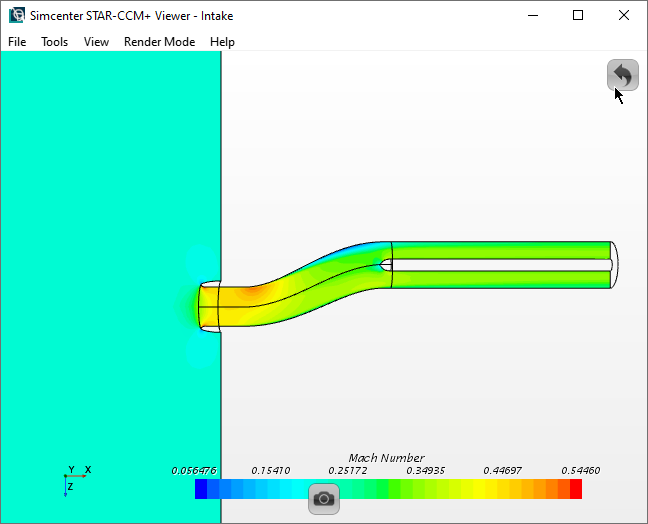The height and width of the screenshot is (524, 648).
Task: Close the Simcenter STAR-CCM+ Viewer window
Action: coord(624,15)
